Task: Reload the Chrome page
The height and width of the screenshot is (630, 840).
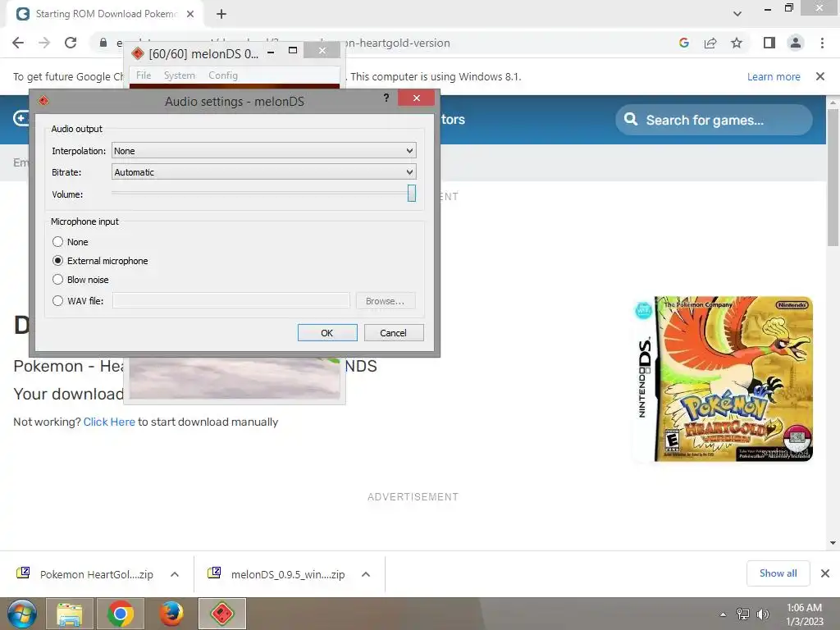Action: click(71, 43)
